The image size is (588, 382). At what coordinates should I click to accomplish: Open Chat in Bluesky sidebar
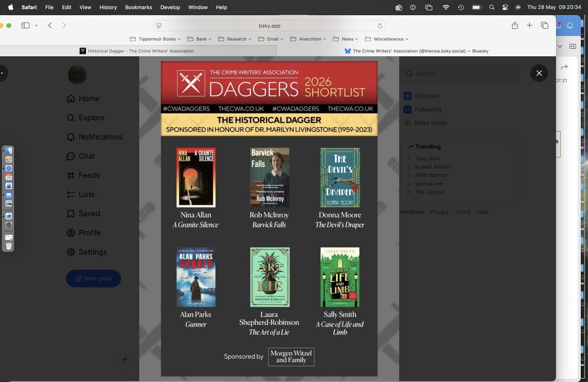tap(80, 156)
